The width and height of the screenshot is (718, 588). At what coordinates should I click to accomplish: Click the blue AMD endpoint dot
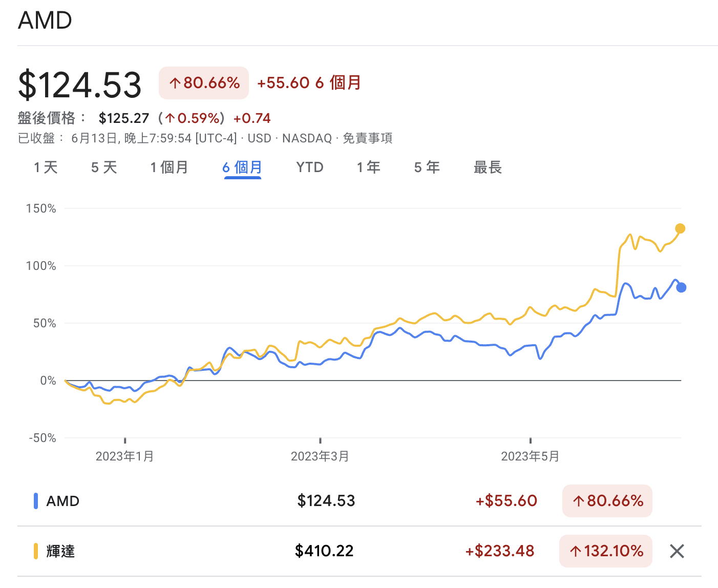click(681, 287)
